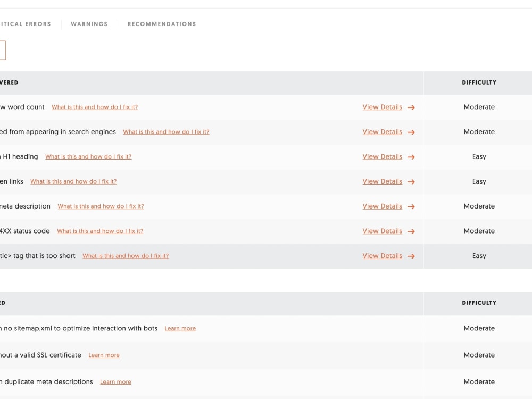Click the 'tag that is too short' text
The width and height of the screenshot is (532, 399).
click(44, 255)
